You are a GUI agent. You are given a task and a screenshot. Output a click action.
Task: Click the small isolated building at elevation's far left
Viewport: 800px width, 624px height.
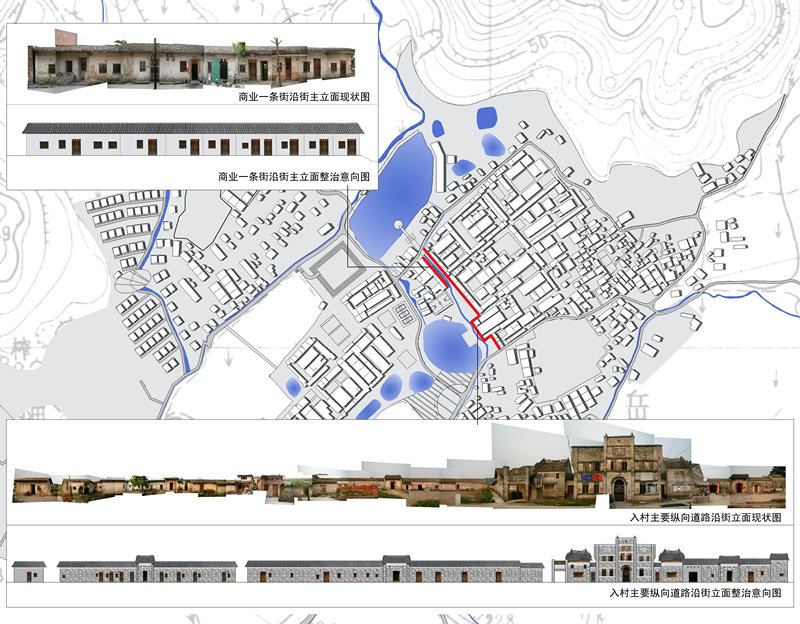[x=29, y=571]
